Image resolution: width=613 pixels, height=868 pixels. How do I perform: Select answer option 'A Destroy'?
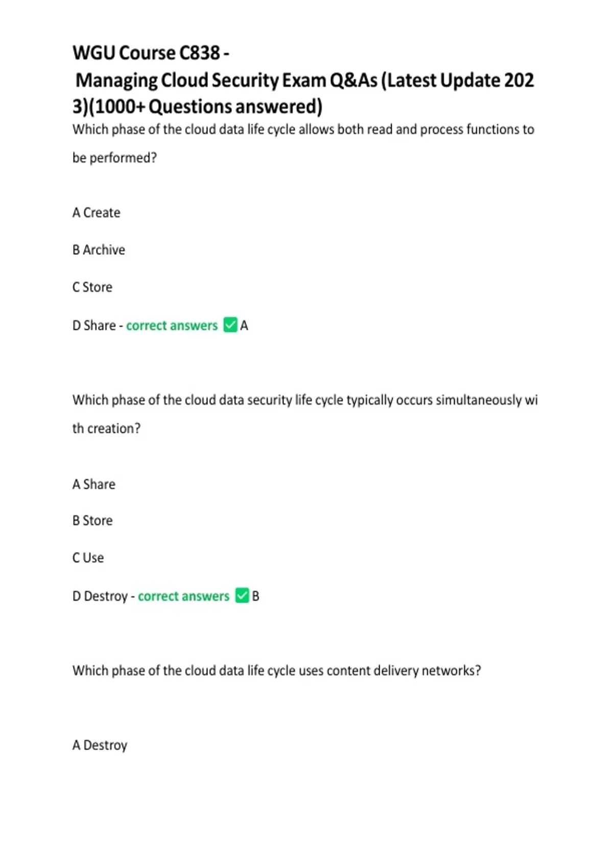[x=100, y=745]
